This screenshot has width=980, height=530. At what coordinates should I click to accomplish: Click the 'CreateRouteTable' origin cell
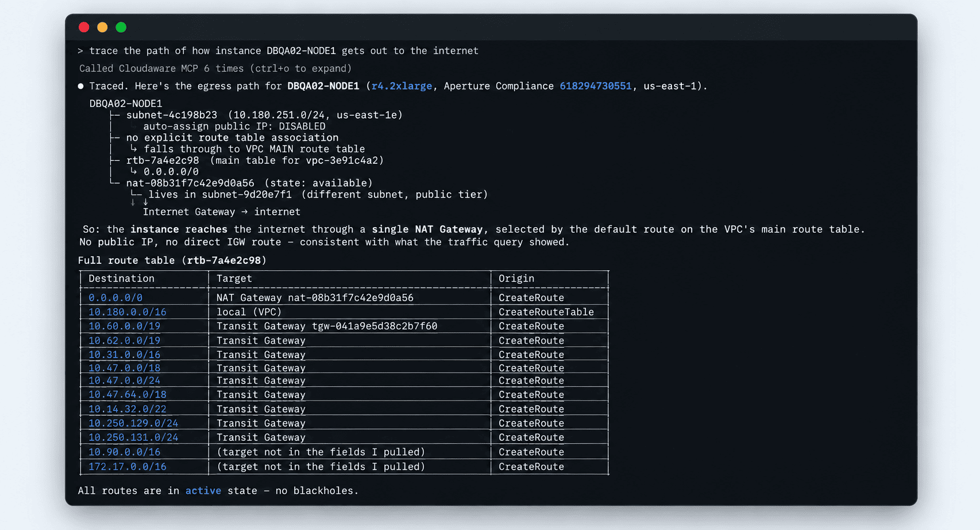(x=546, y=312)
